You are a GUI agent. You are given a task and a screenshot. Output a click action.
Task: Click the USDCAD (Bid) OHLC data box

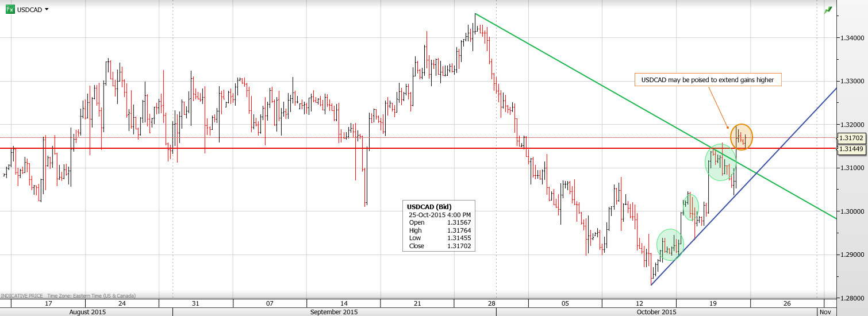click(439, 226)
